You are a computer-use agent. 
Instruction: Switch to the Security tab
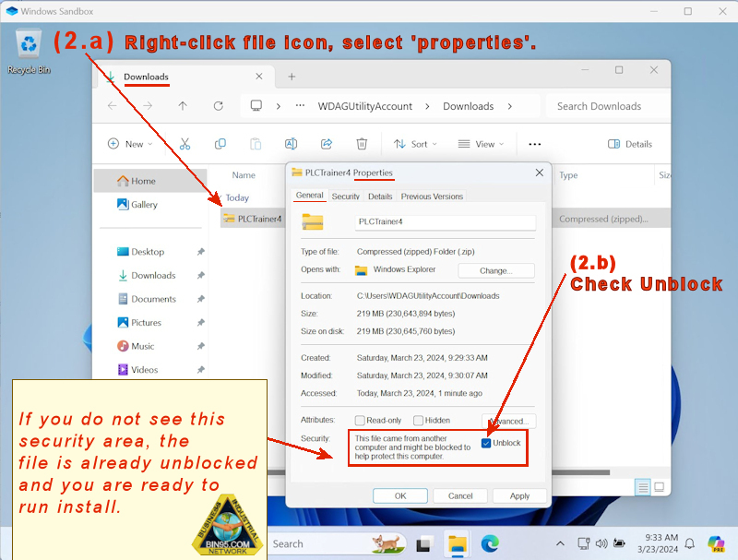345,197
